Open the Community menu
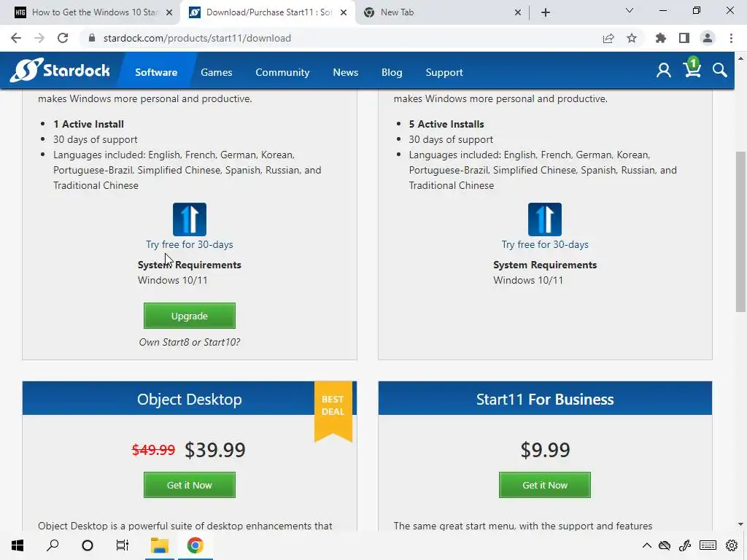The image size is (747, 560). coord(282,72)
